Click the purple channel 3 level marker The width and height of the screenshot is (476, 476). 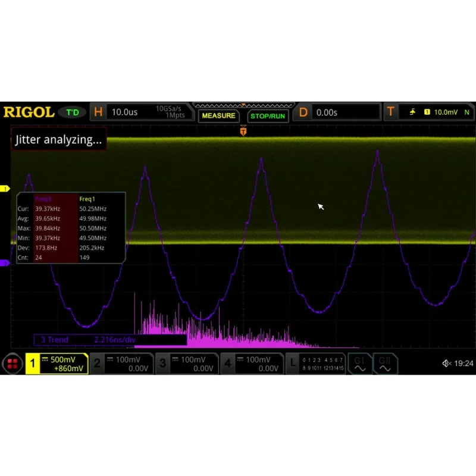click(x=5, y=263)
